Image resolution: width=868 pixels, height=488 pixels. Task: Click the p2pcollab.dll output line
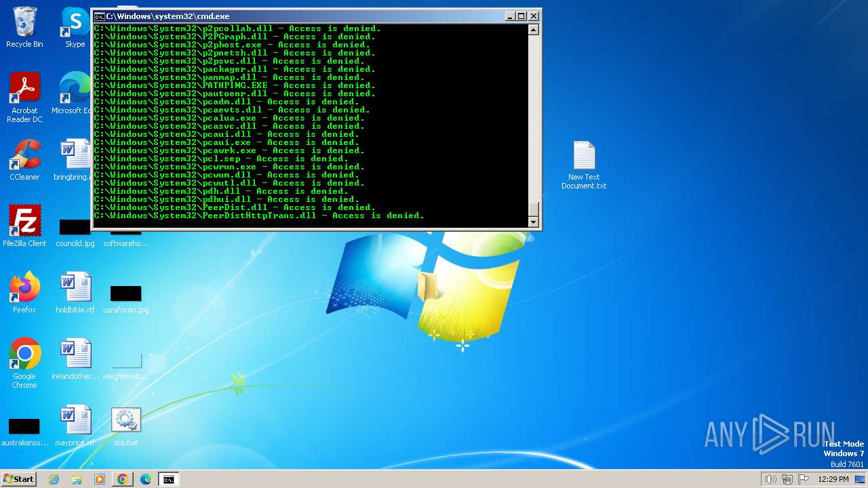[x=237, y=28]
